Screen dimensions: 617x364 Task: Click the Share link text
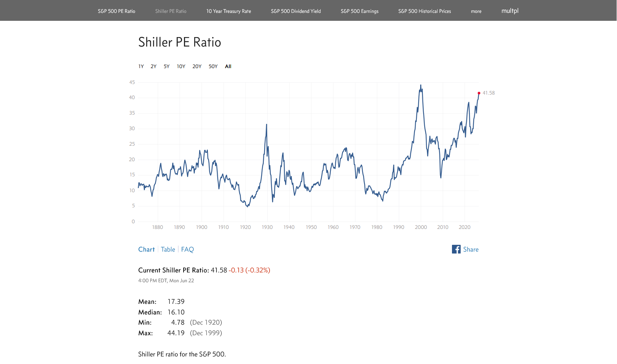tap(471, 249)
